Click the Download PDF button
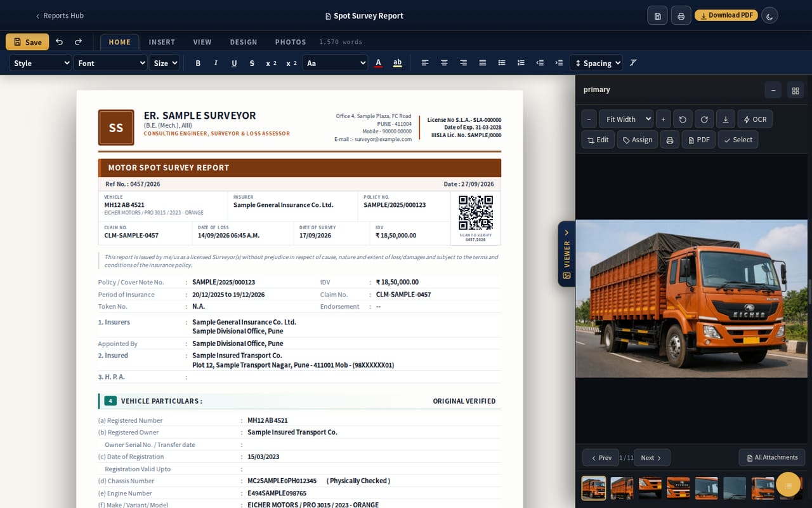The image size is (812, 508). (x=726, y=15)
